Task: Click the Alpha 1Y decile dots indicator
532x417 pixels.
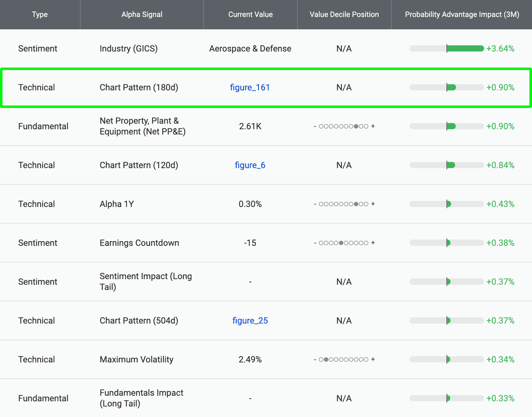Action: tap(344, 204)
